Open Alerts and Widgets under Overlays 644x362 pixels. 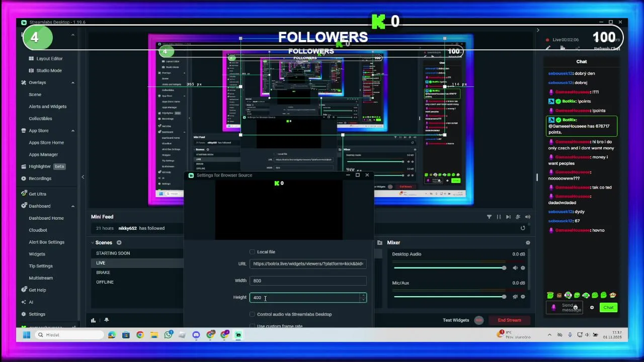coord(47,107)
